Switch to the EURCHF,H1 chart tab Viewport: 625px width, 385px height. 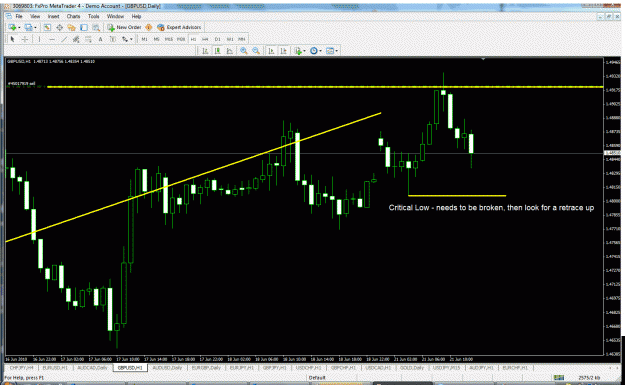pyautogui.click(x=515, y=368)
